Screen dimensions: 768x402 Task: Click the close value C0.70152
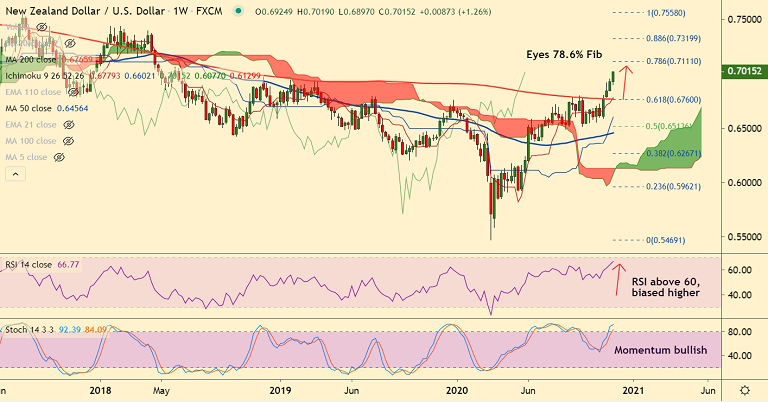point(396,11)
